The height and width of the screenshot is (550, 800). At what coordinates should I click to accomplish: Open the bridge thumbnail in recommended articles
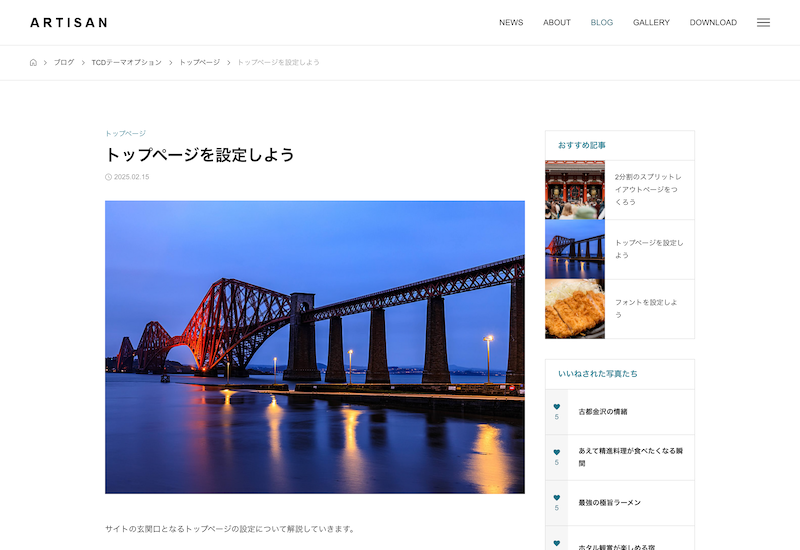tap(575, 249)
